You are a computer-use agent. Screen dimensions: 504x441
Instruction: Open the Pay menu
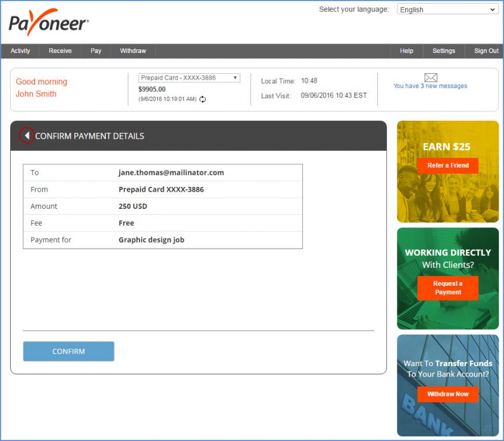96,51
